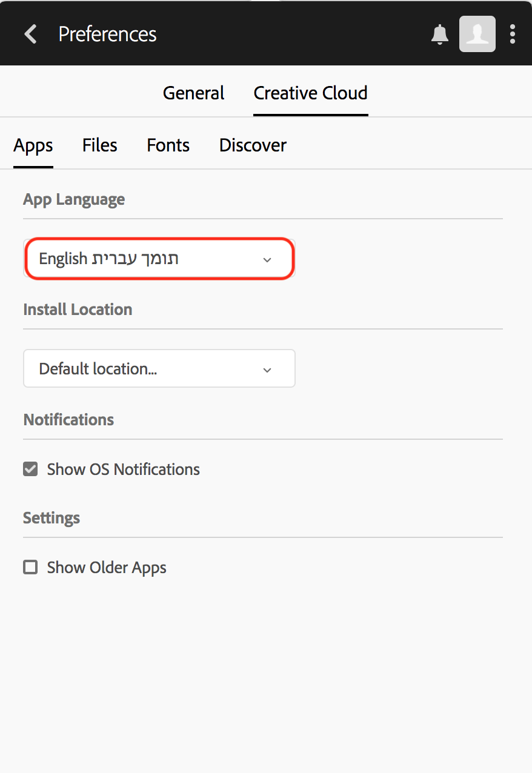Click the profile avatar icon
This screenshot has height=773, width=532.
(477, 34)
